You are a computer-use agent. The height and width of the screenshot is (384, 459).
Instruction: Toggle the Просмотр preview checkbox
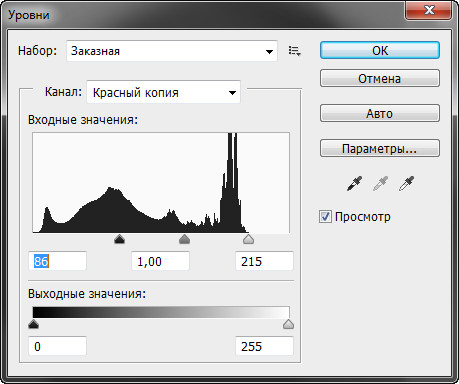click(325, 217)
